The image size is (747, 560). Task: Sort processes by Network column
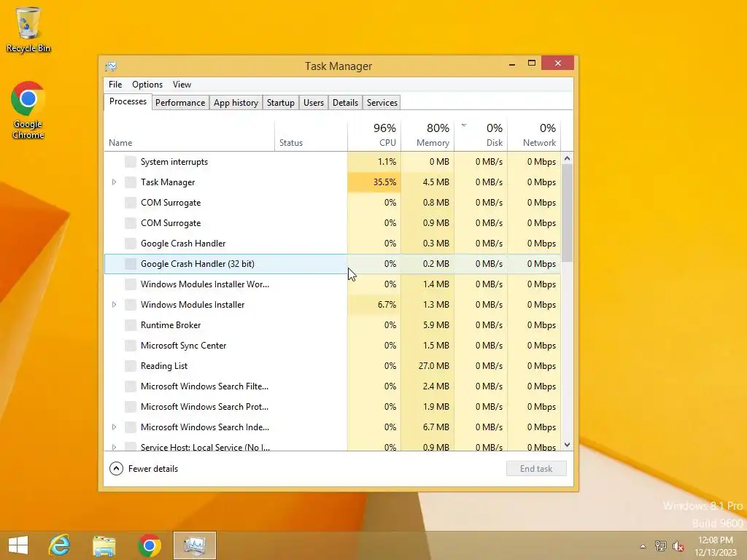[x=535, y=135]
